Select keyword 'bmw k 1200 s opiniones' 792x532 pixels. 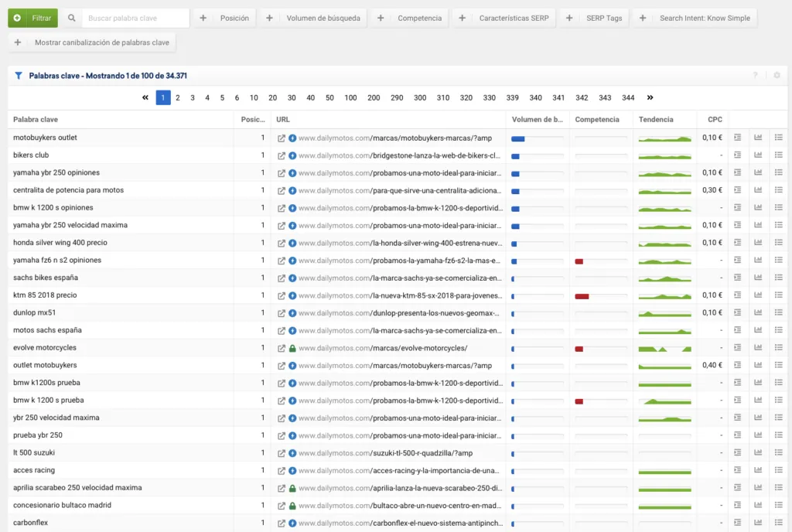(53, 207)
